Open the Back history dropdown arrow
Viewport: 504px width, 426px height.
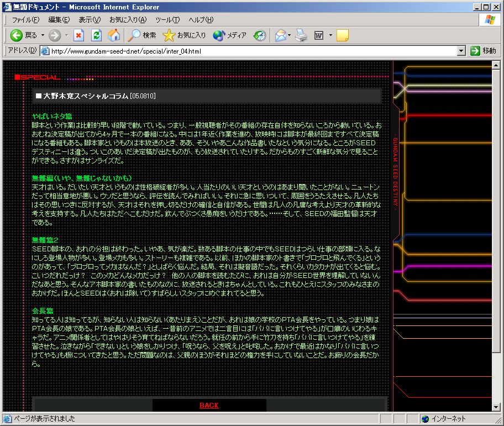tap(43, 35)
